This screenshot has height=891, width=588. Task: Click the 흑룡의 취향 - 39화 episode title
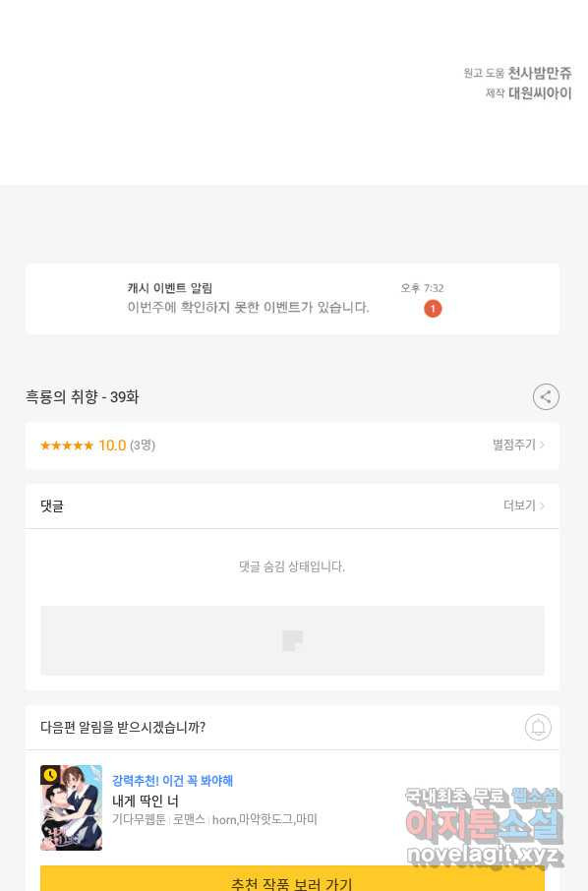tap(83, 396)
